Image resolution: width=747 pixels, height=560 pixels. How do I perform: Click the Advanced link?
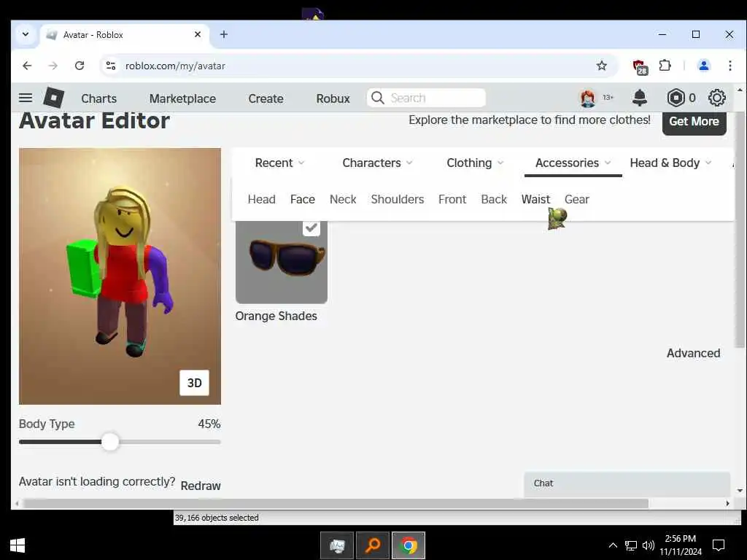pyautogui.click(x=693, y=354)
